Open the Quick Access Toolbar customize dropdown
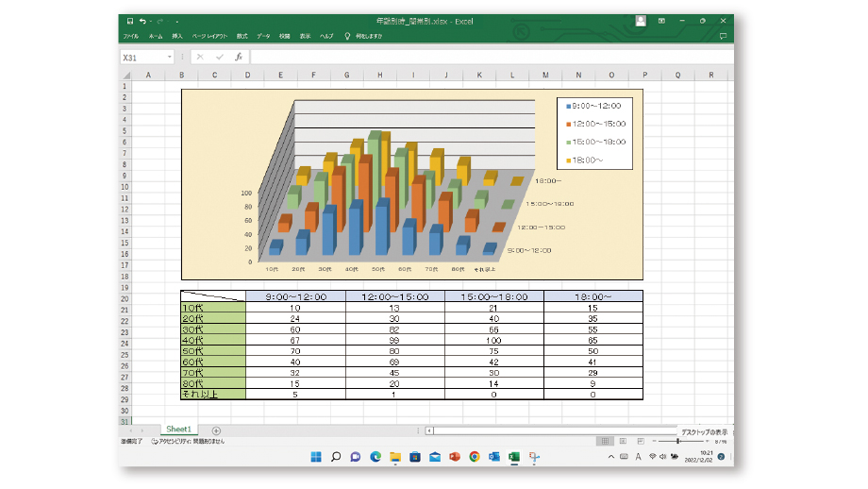 [x=177, y=22]
